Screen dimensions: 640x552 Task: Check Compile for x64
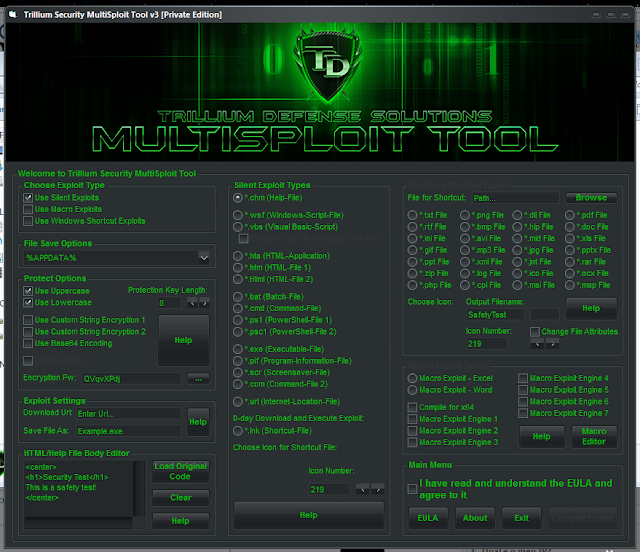[412, 407]
